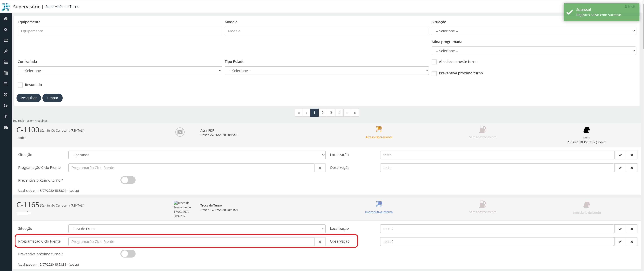Screen dimensions: 644x271
Task: Click the Atraso Operacional status icon
Action: click(379, 129)
